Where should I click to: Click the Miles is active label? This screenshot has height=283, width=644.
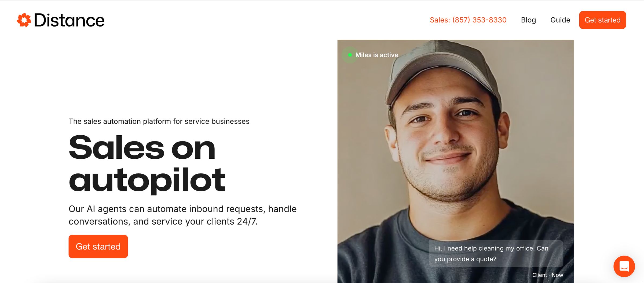click(376, 55)
